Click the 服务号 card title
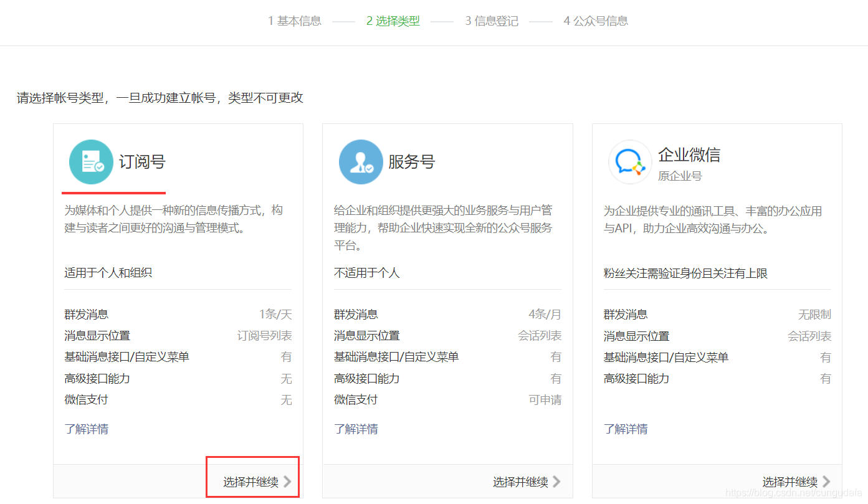868x504 pixels. [411, 162]
